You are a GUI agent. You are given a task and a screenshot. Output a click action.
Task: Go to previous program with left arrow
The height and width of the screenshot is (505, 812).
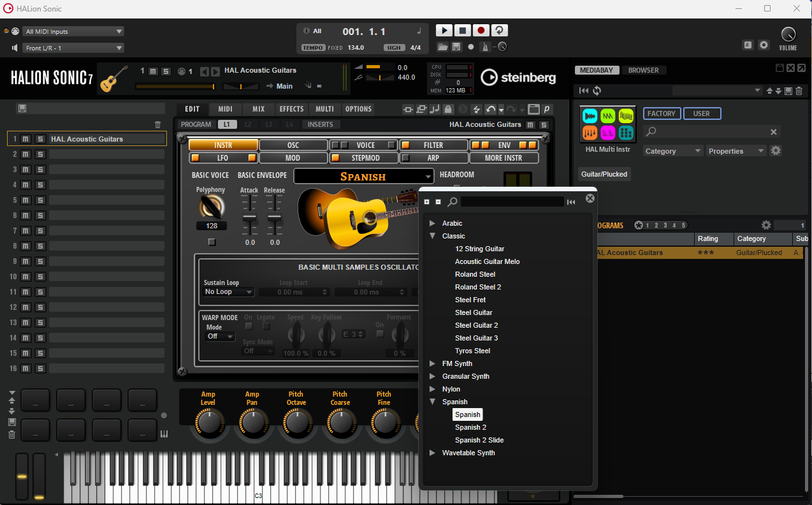[205, 71]
